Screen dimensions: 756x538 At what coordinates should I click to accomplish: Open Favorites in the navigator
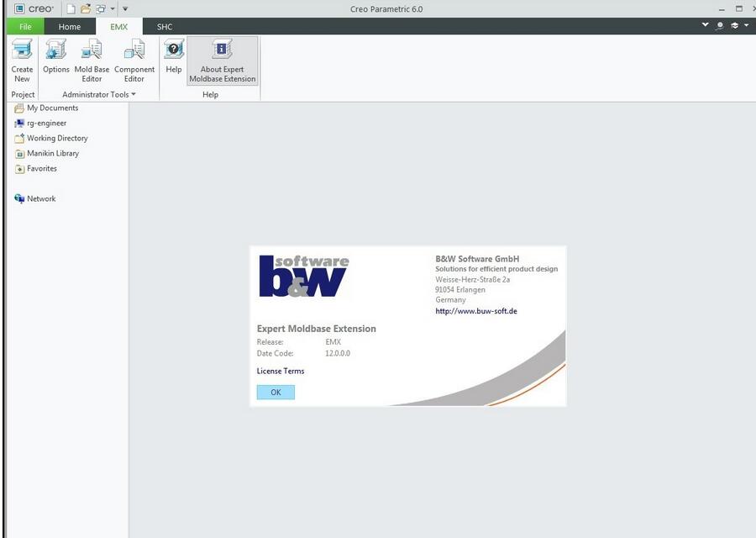(x=35, y=168)
